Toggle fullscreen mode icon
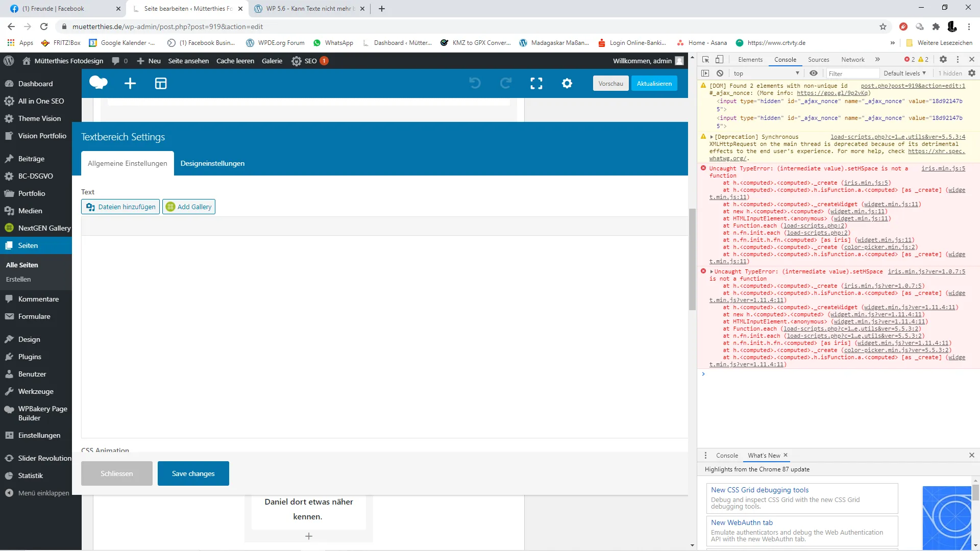 [x=536, y=83]
